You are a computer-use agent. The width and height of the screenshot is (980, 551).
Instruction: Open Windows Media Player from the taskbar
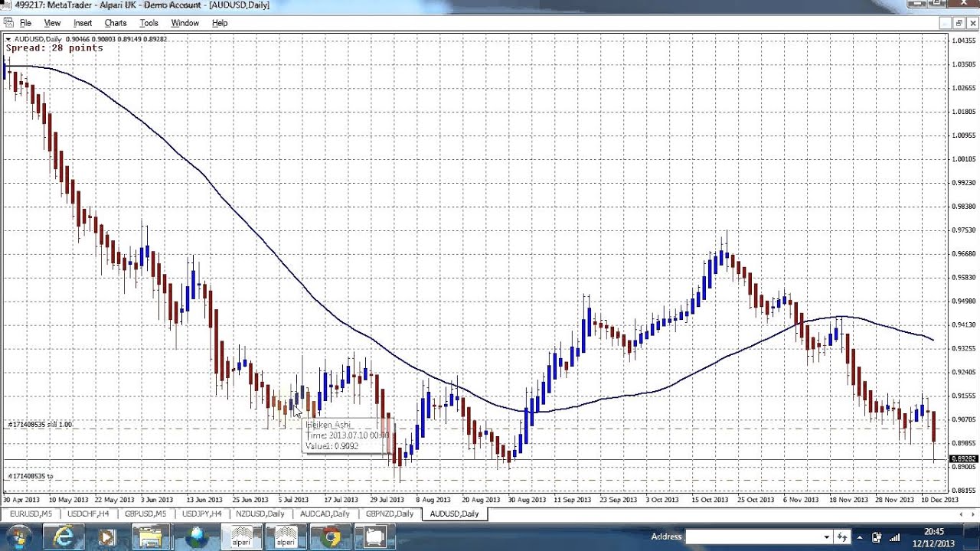point(107,537)
